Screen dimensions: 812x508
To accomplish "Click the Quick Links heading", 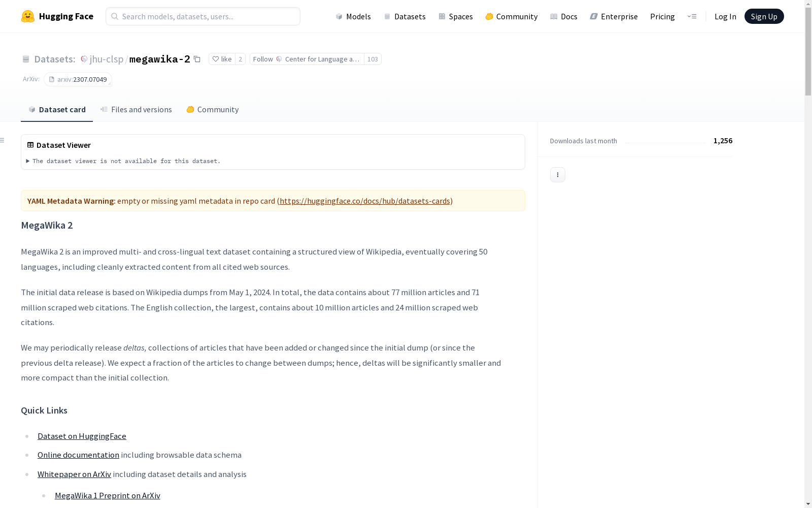I will tap(44, 410).
